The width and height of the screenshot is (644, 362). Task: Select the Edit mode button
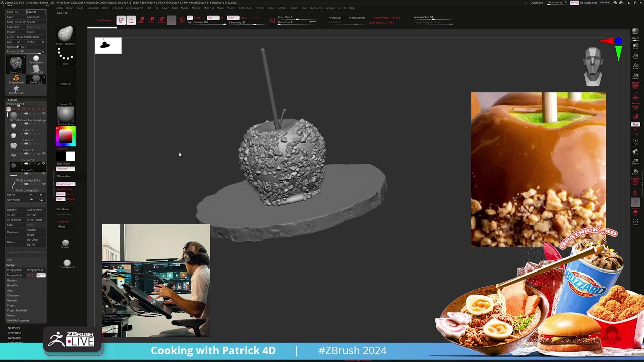coord(121,20)
